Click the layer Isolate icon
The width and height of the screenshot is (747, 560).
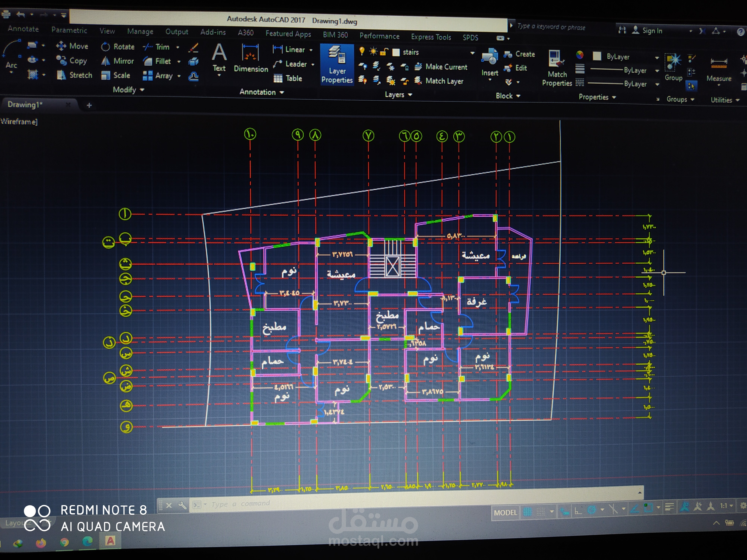pyautogui.click(x=376, y=66)
